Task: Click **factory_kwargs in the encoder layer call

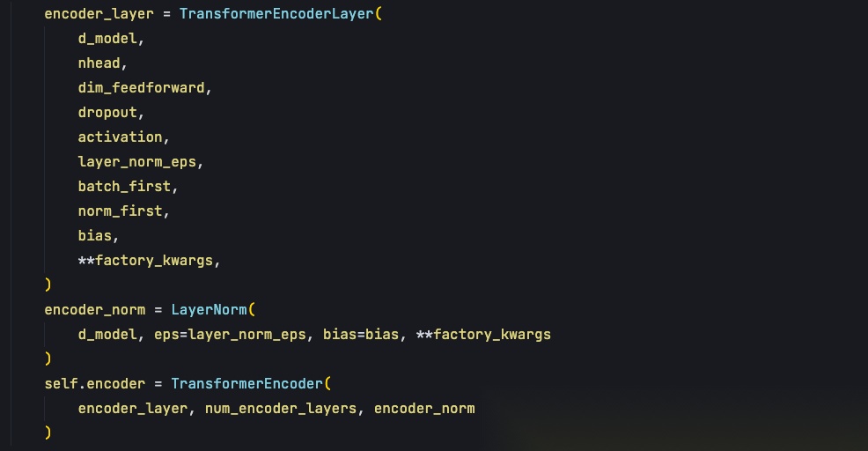Action: 145,261
